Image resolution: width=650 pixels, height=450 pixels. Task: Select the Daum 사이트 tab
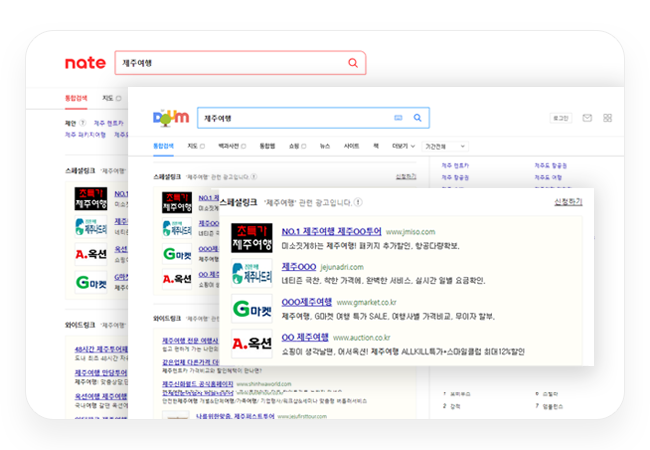(352, 146)
